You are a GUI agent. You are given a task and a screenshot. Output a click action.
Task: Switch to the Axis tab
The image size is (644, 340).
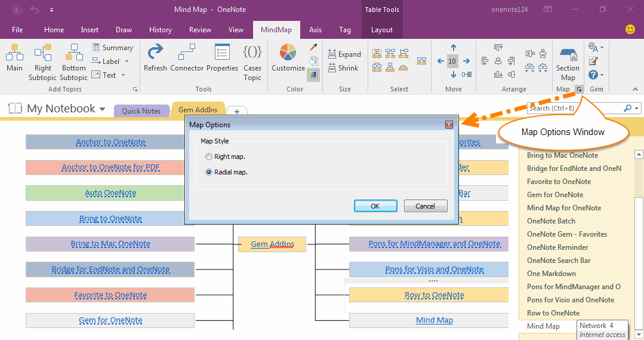click(x=315, y=30)
